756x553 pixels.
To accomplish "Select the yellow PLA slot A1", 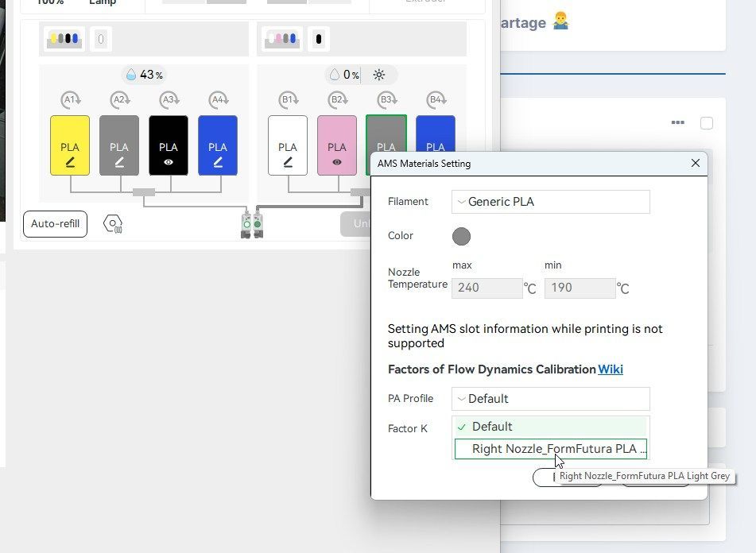I will coord(70,145).
